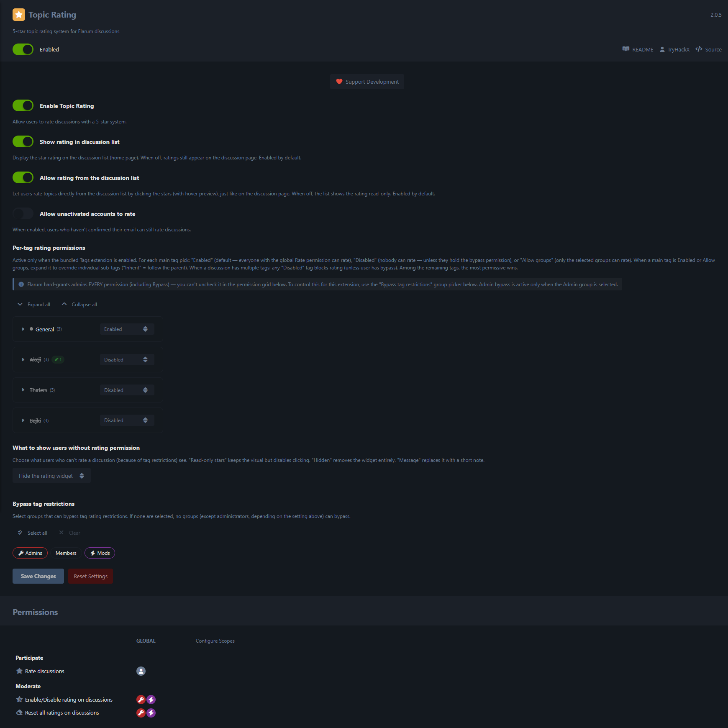Click the Select all check icon
The height and width of the screenshot is (728, 728).
point(20,533)
